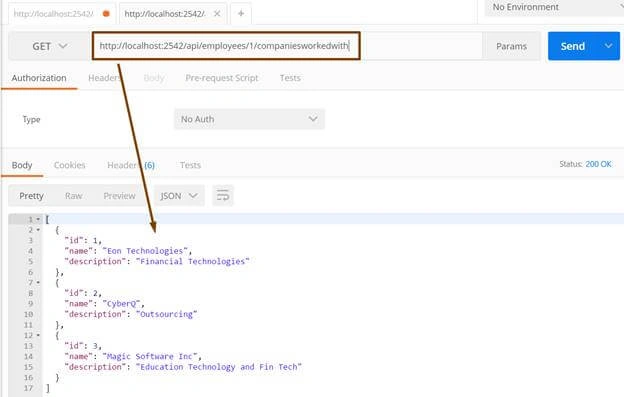This screenshot has height=397, width=624.
Task: Switch response view to Raw
Action: (x=74, y=196)
